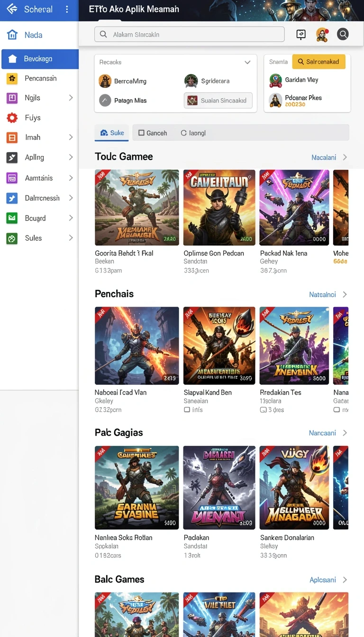Expand the Ngils sidebar entry chevron
Screen dimensions: 364x637
point(71,98)
